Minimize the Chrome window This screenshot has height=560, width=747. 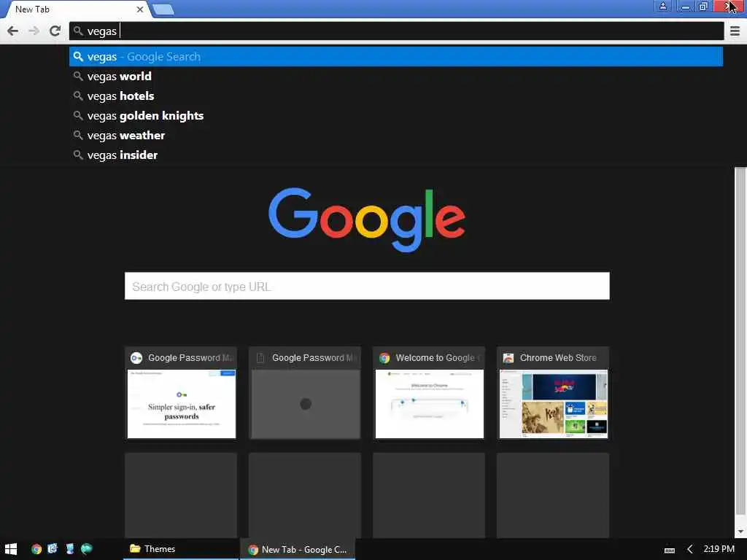point(685,6)
